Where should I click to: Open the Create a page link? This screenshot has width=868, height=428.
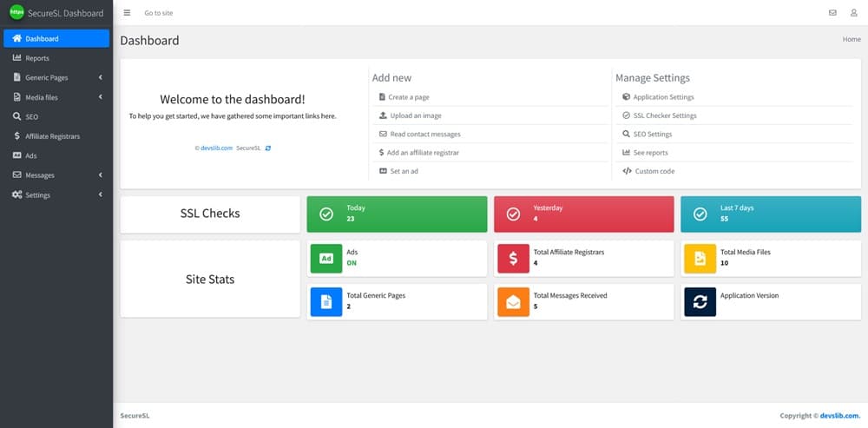tap(408, 97)
